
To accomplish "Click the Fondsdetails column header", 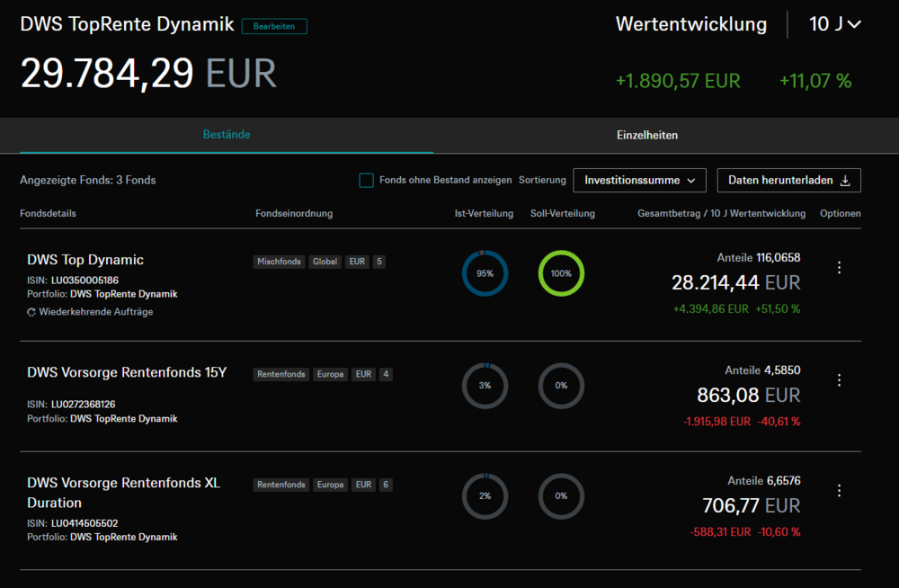I will [x=49, y=213].
